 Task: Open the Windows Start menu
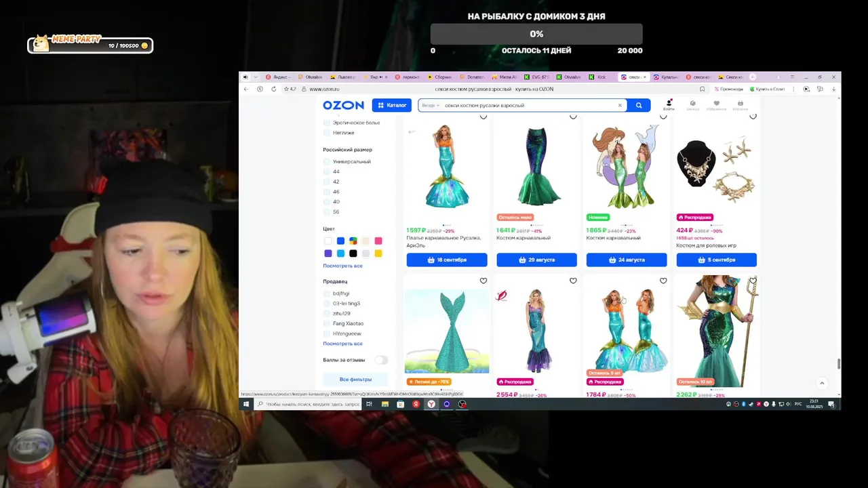click(246, 404)
